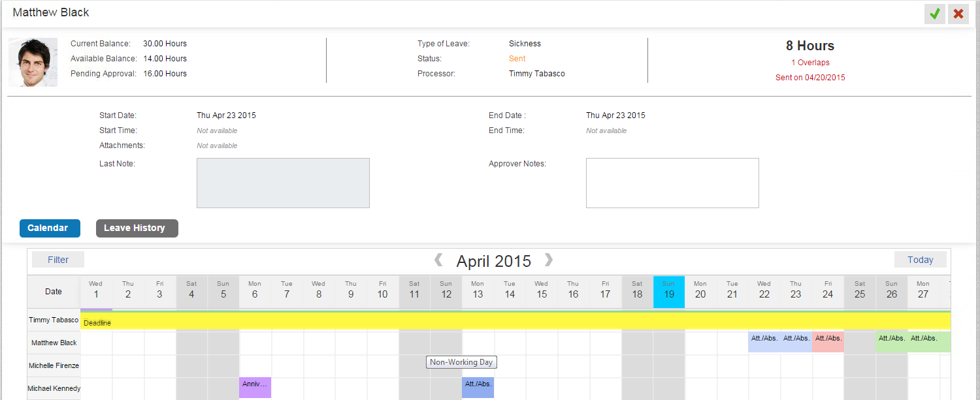This screenshot has height=400, width=980.
Task: Click the Michael Kennedy row name
Action: (x=54, y=388)
